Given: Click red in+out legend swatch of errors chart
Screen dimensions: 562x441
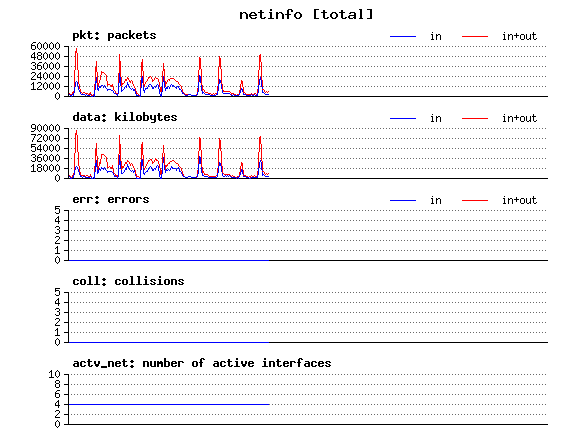Looking at the screenshot, I should [x=475, y=200].
